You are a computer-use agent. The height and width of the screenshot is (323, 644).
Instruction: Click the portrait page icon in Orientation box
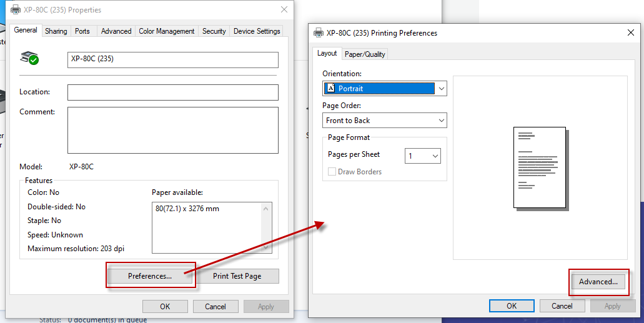coord(331,88)
